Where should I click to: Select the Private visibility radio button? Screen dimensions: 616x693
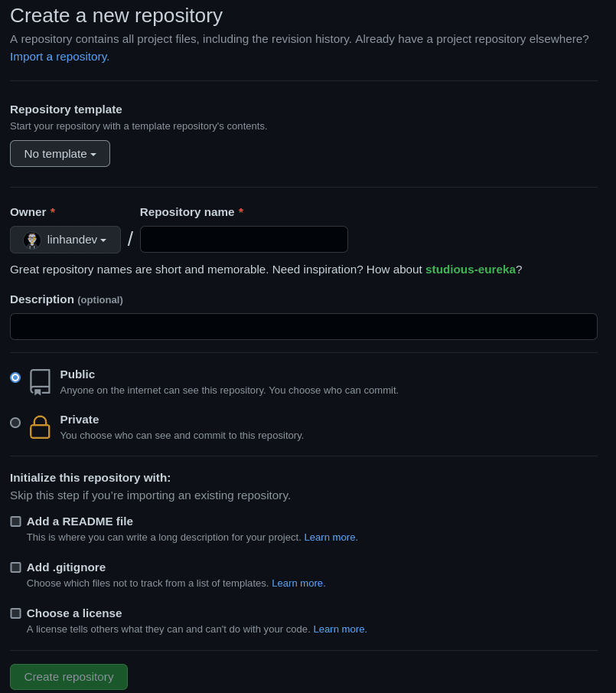pyautogui.click(x=15, y=423)
